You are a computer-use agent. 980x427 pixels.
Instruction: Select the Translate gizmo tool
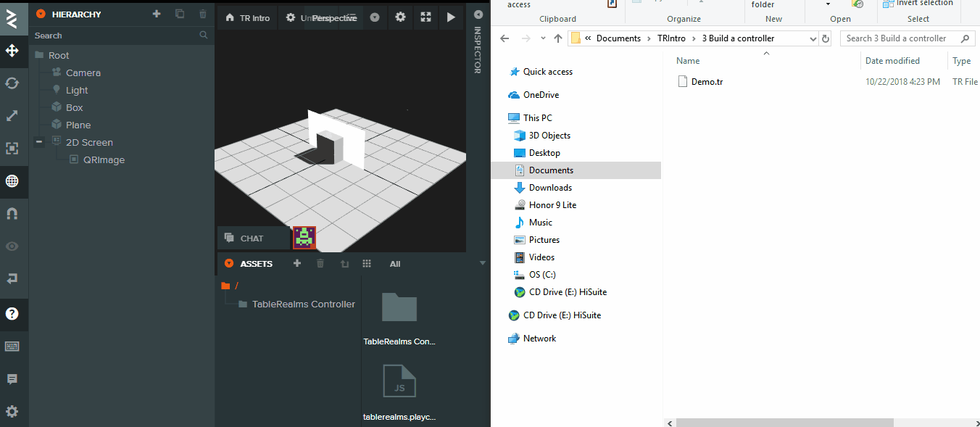coord(12,50)
